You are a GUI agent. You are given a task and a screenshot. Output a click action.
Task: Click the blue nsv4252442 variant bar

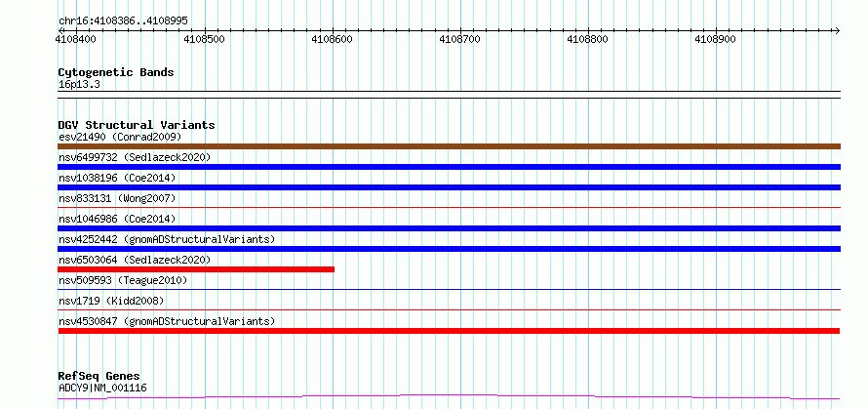coord(449,249)
